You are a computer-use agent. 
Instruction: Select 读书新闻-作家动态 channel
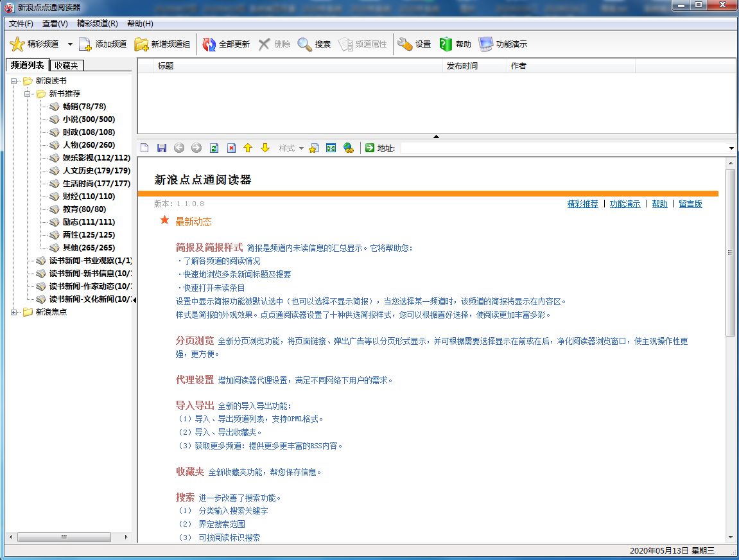pyautogui.click(x=90, y=286)
